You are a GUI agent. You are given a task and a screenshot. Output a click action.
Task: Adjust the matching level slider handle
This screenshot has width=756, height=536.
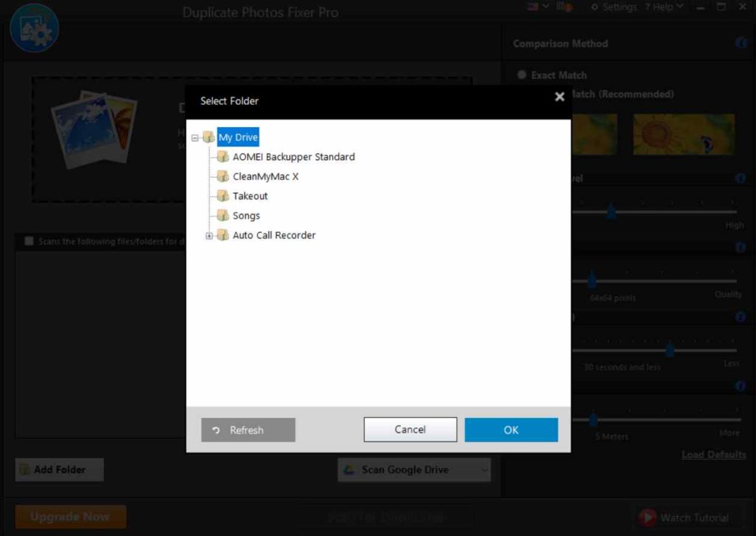pyautogui.click(x=611, y=211)
